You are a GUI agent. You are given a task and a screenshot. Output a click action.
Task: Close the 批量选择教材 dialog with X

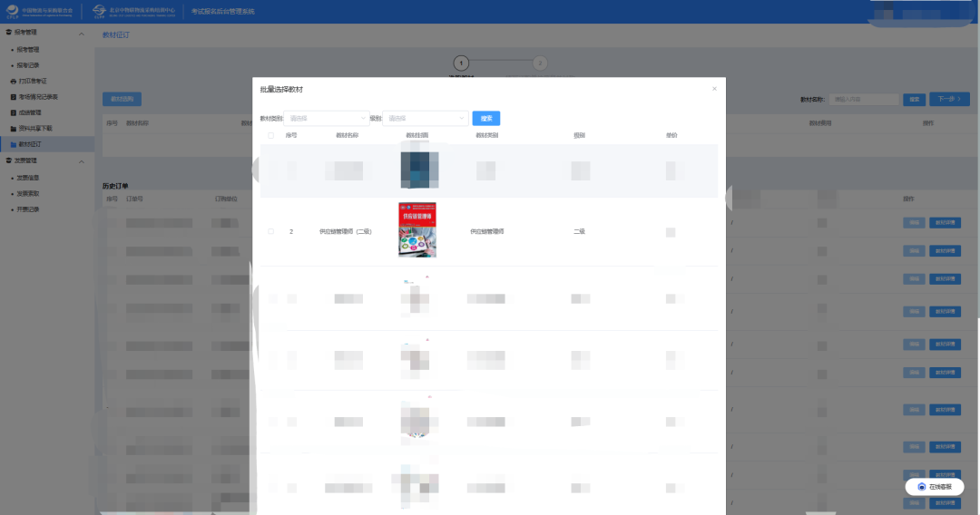click(714, 89)
